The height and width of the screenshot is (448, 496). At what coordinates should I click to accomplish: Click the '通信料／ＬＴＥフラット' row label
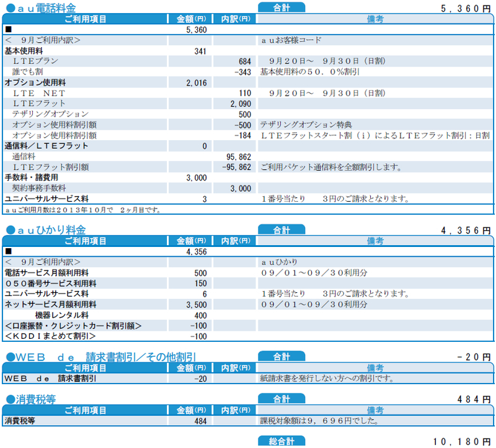tap(46, 146)
